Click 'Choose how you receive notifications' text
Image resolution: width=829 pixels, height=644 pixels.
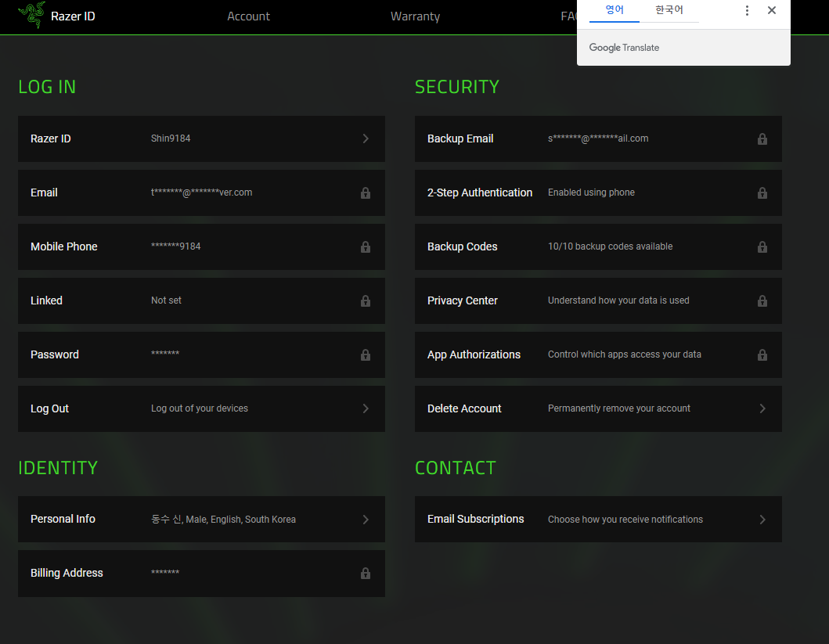[625, 520]
